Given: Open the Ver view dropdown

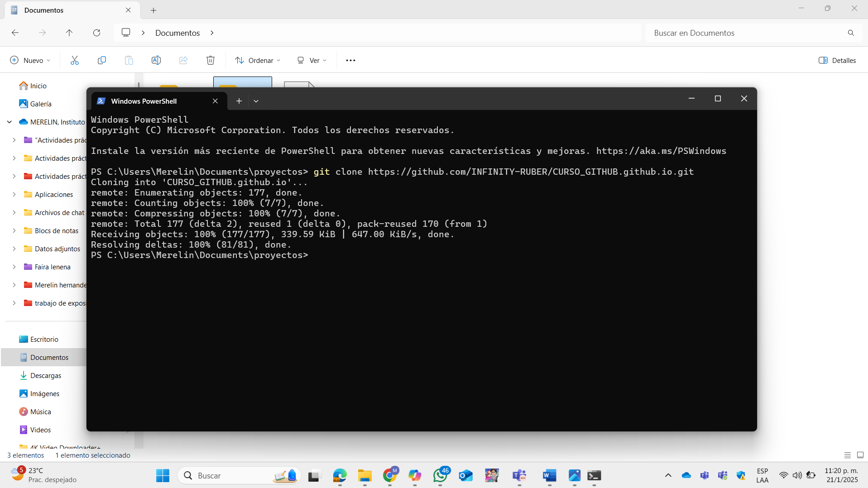Looking at the screenshot, I should [x=312, y=60].
